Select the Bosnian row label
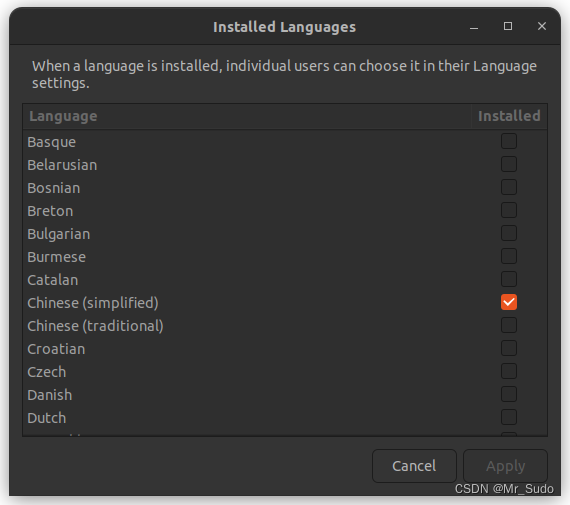The height and width of the screenshot is (505, 570). (x=54, y=188)
